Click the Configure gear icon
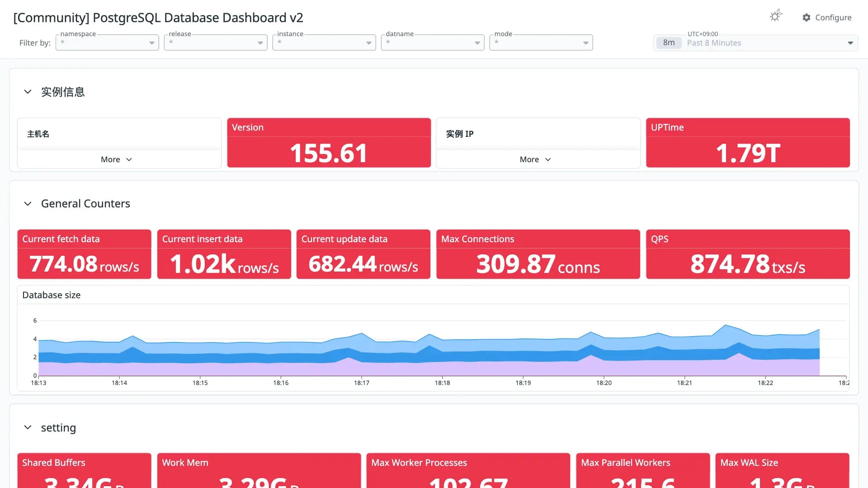 [x=807, y=18]
